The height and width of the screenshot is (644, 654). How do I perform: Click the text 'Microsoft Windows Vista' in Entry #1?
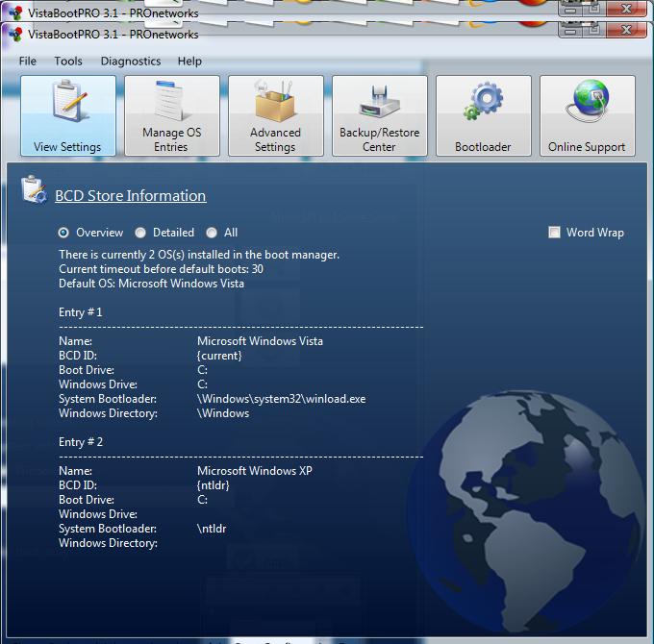(x=260, y=341)
